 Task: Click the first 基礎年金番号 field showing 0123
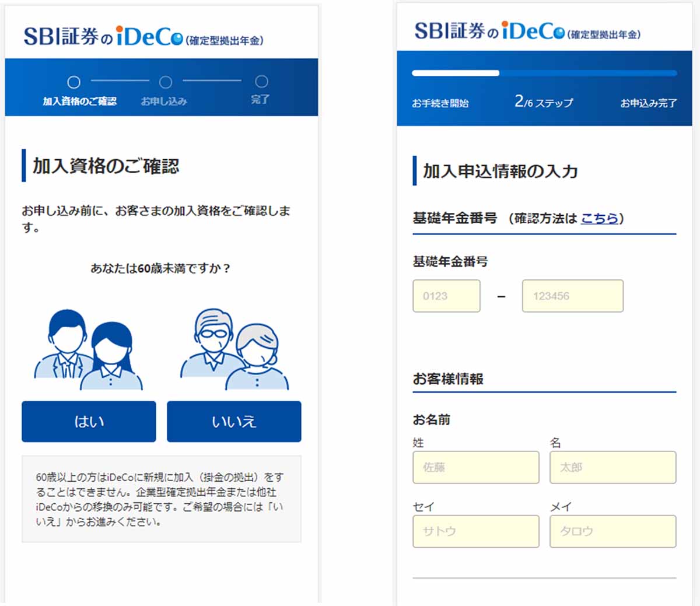tap(446, 296)
